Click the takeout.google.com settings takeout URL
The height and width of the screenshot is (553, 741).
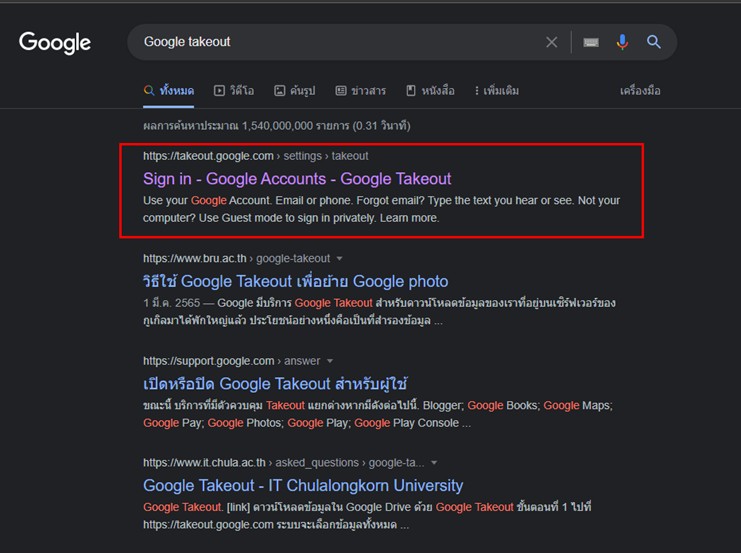pos(256,156)
